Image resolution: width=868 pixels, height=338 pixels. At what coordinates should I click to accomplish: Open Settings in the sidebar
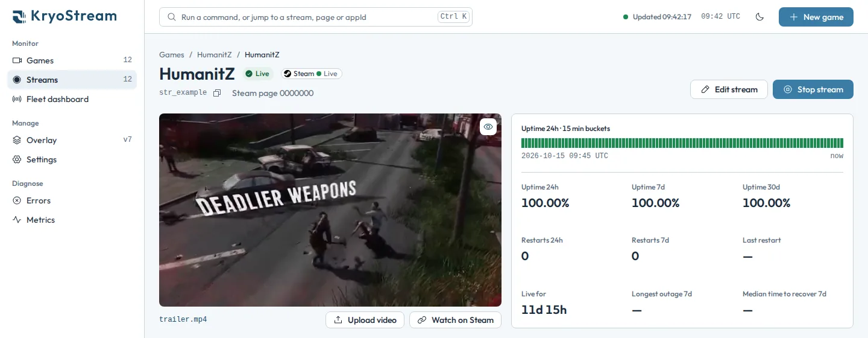coord(72,159)
